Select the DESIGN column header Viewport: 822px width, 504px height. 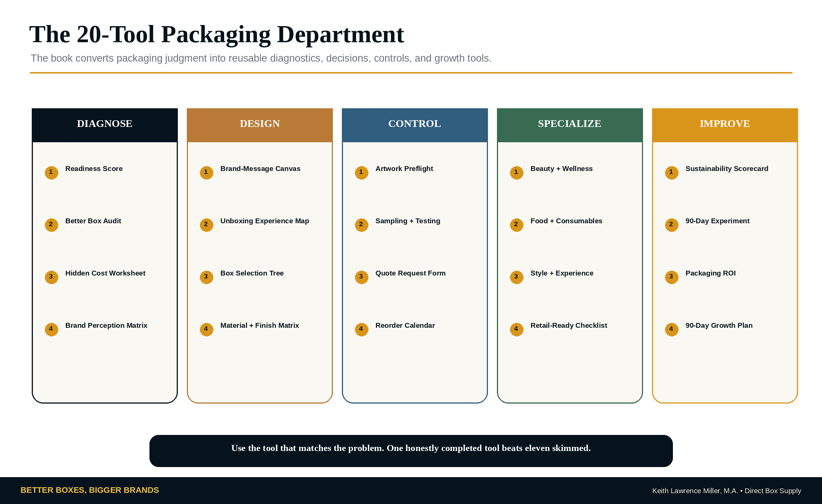(260, 125)
